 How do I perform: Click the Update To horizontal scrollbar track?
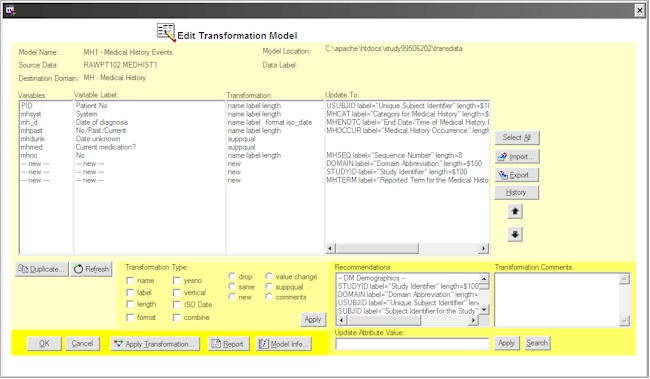click(448, 248)
